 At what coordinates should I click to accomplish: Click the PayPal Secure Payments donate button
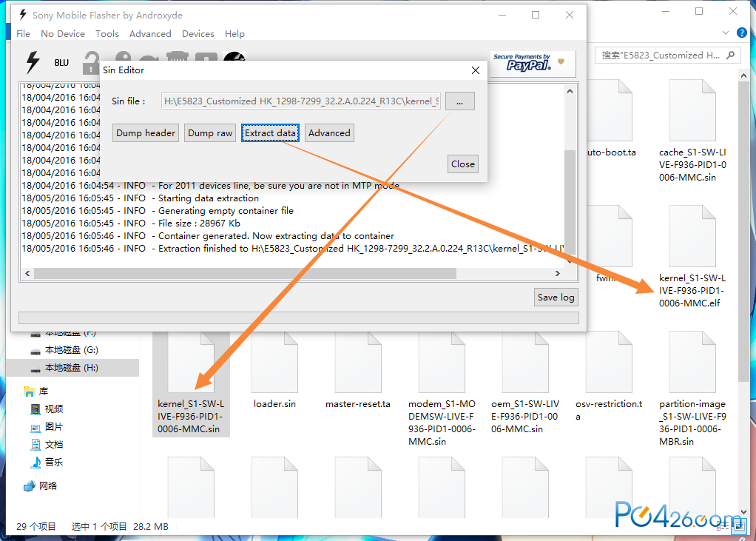tap(533, 64)
